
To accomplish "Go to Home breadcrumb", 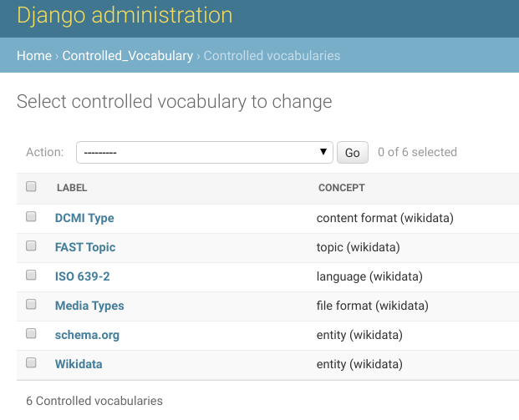I will coord(34,56).
